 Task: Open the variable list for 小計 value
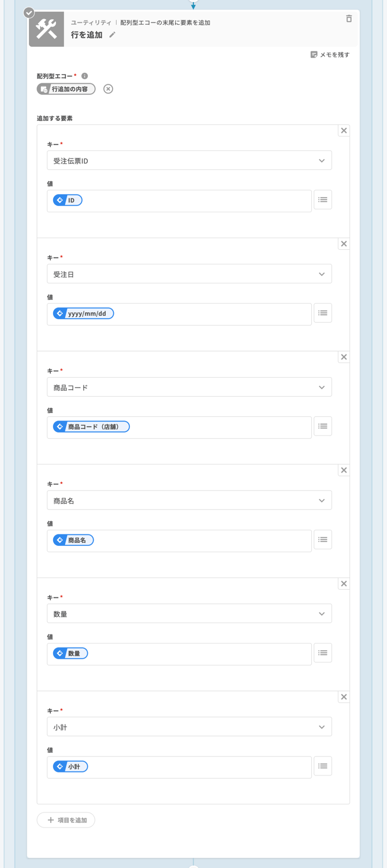[x=323, y=766]
